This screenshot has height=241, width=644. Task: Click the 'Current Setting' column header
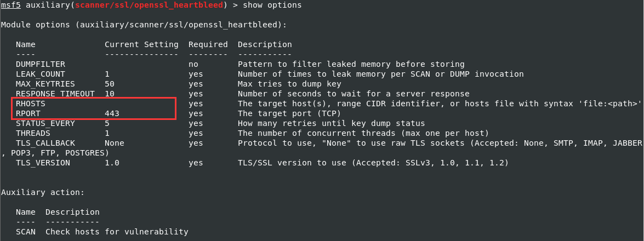point(141,44)
